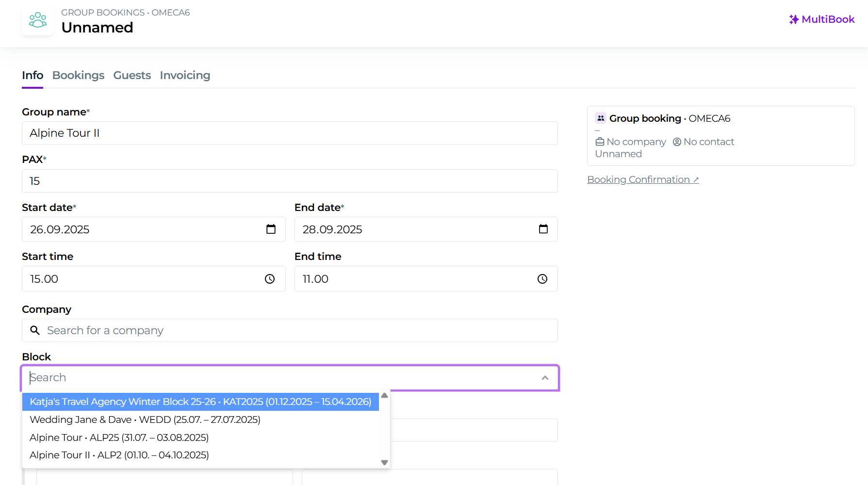Click the group bookings people icon
This screenshot has height=485, width=868.
[38, 20]
